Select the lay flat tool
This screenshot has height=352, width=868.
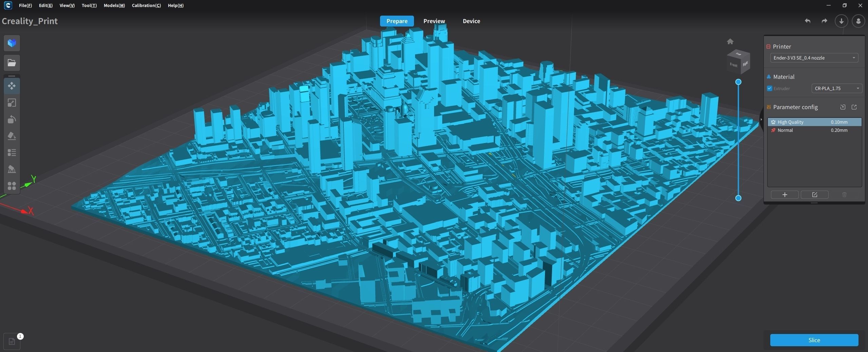tap(12, 136)
